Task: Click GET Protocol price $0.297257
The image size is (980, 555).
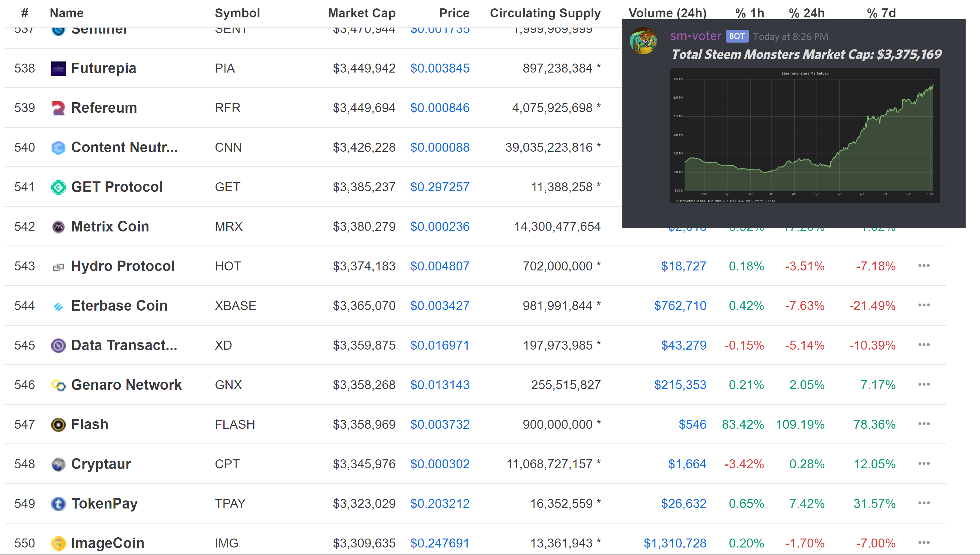Action: coord(440,187)
